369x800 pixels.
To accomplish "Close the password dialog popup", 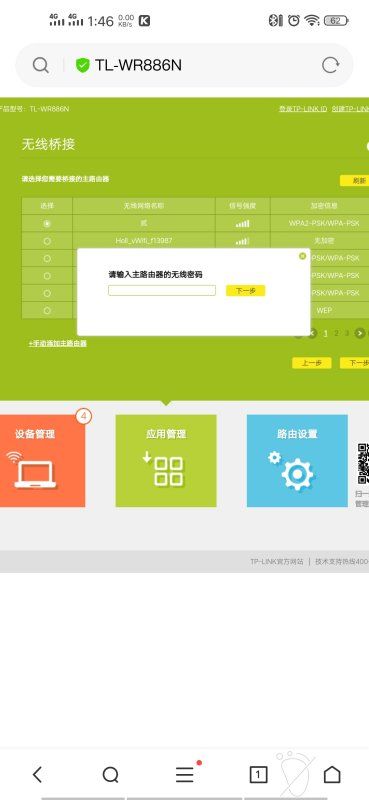I will tap(303, 256).
